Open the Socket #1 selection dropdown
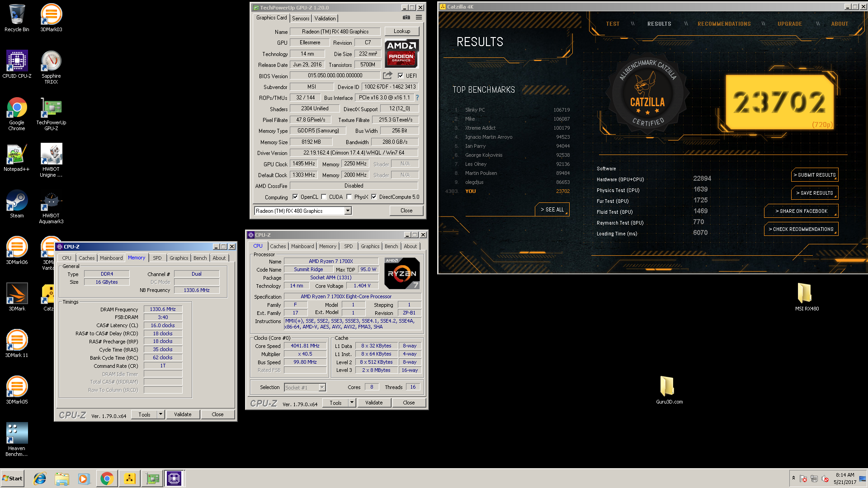Image resolution: width=868 pixels, height=488 pixels. click(x=322, y=387)
